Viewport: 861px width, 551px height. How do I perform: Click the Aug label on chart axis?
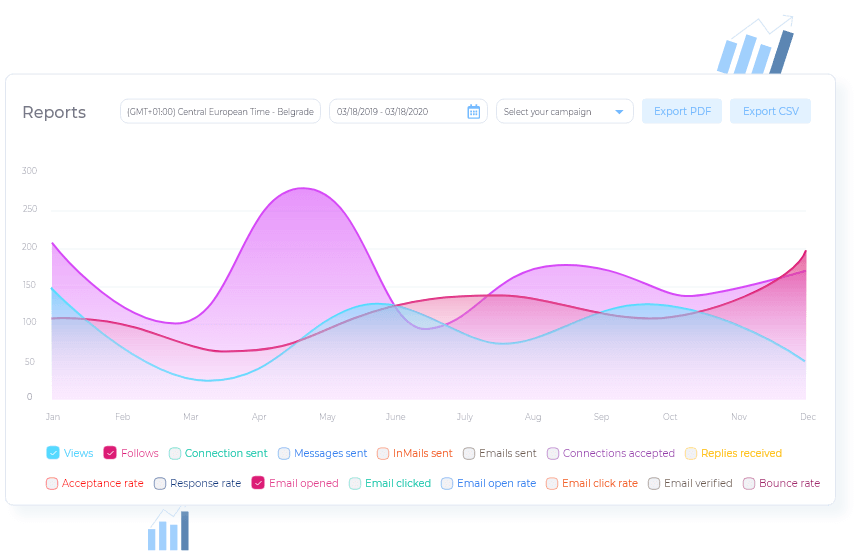tap(533, 417)
